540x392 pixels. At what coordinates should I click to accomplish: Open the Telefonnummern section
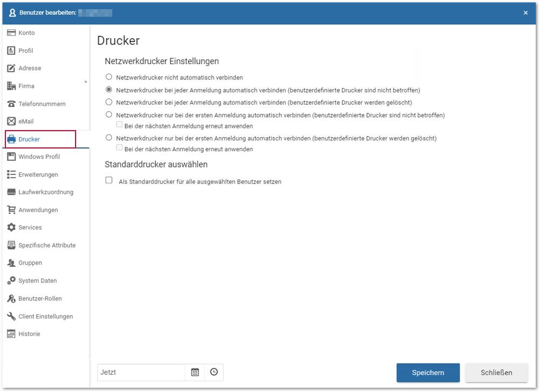(42, 104)
